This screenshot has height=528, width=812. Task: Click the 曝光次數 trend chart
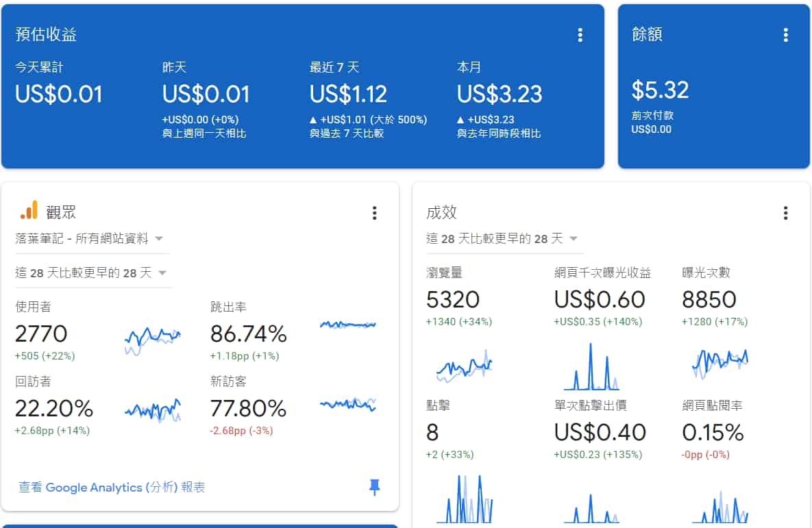tap(719, 361)
